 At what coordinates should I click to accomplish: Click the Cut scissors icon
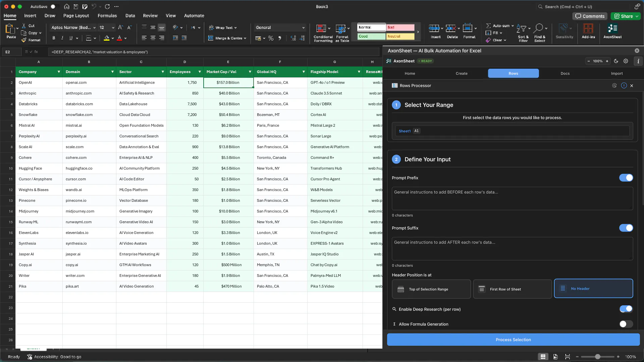click(24, 26)
